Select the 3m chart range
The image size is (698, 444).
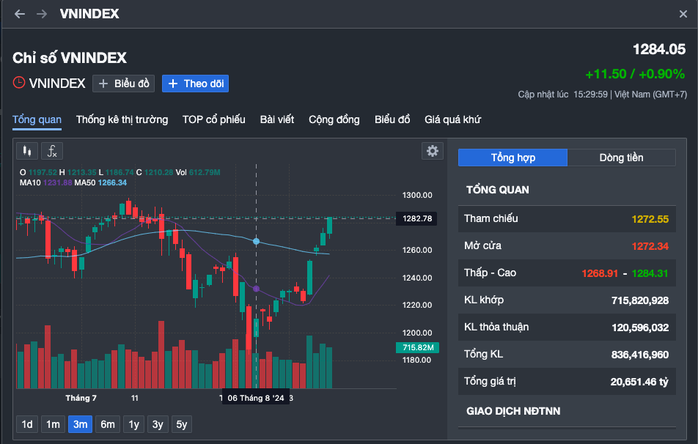(80, 424)
